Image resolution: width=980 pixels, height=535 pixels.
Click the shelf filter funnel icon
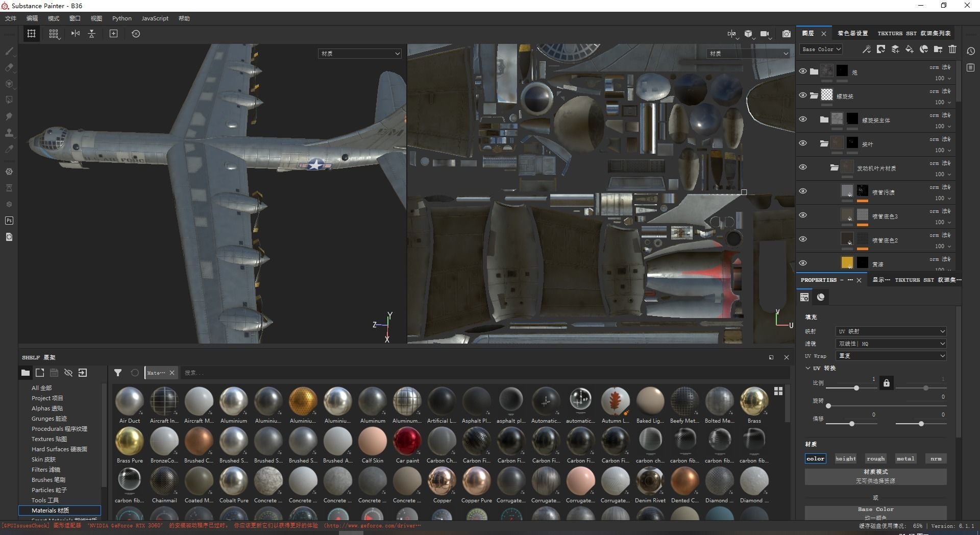coord(118,373)
